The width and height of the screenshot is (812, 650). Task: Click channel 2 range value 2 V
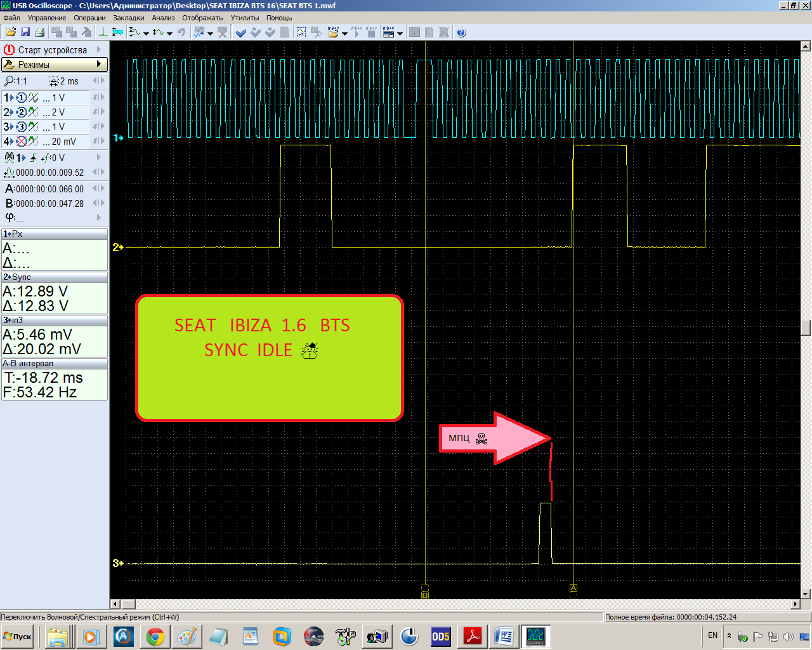[58, 112]
